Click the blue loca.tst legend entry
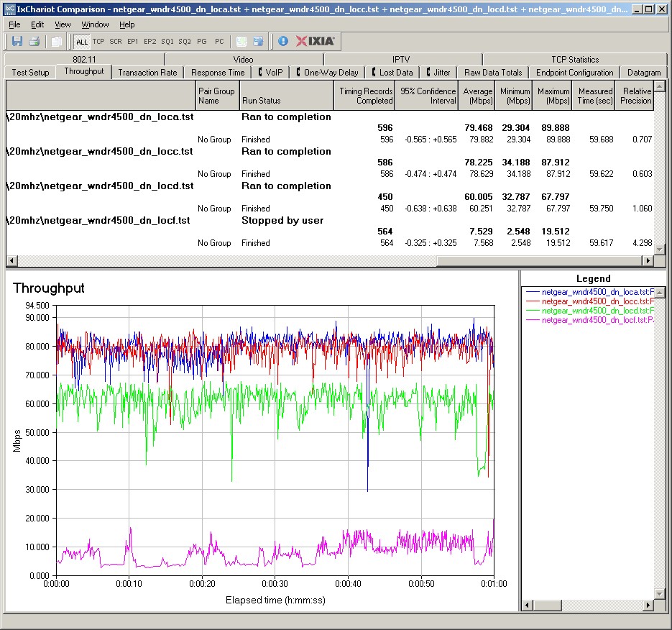Screen dimensions: 672x630 (x=590, y=292)
